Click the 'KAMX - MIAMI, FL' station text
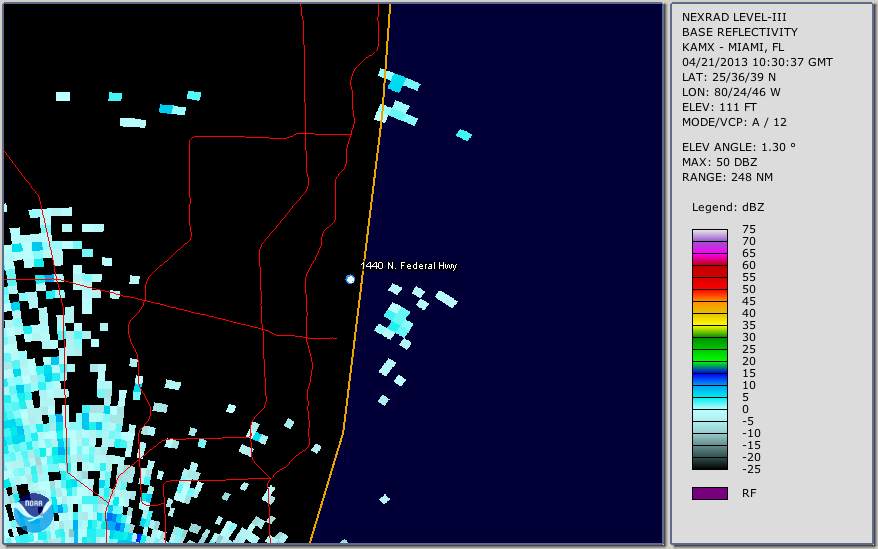Viewport: 878px width, 549px height. click(732, 47)
